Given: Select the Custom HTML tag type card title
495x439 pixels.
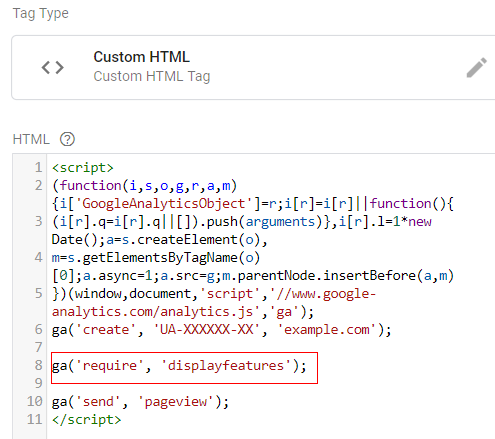Looking at the screenshot, I should 141,57.
